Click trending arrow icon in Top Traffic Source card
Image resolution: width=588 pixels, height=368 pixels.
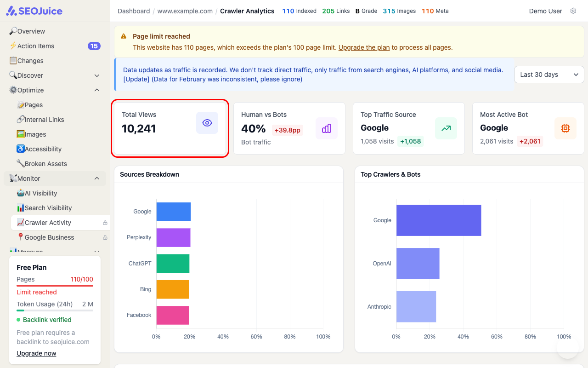tap(446, 128)
